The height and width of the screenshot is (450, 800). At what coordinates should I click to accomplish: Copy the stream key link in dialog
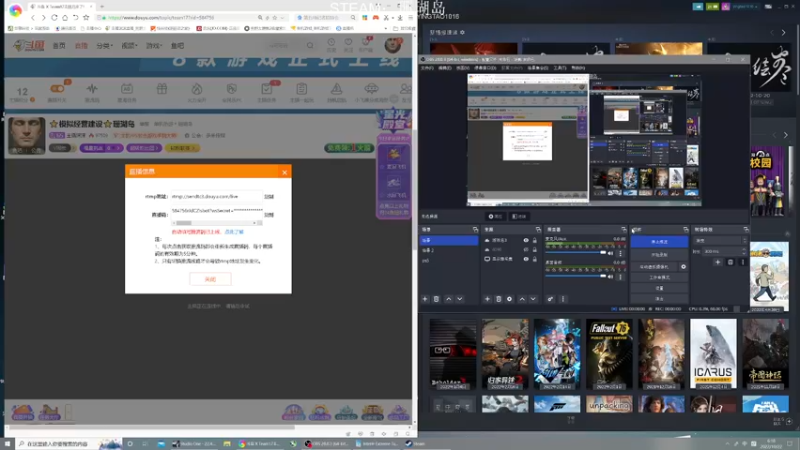[x=269, y=215]
